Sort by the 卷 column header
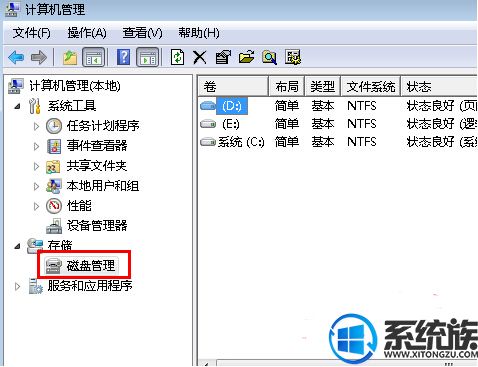This screenshot has height=367, width=478. click(x=234, y=87)
